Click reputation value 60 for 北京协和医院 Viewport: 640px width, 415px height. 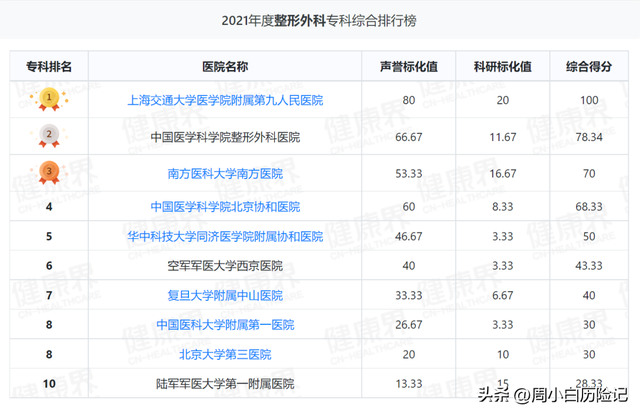click(409, 207)
